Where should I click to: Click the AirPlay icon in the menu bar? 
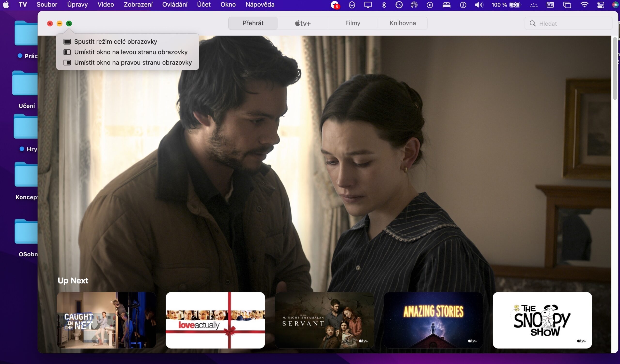click(414, 5)
